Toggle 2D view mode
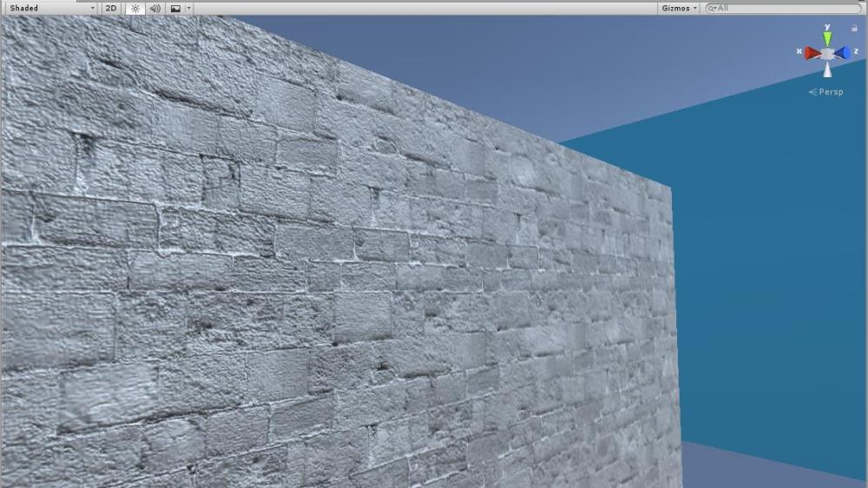 pyautogui.click(x=111, y=9)
